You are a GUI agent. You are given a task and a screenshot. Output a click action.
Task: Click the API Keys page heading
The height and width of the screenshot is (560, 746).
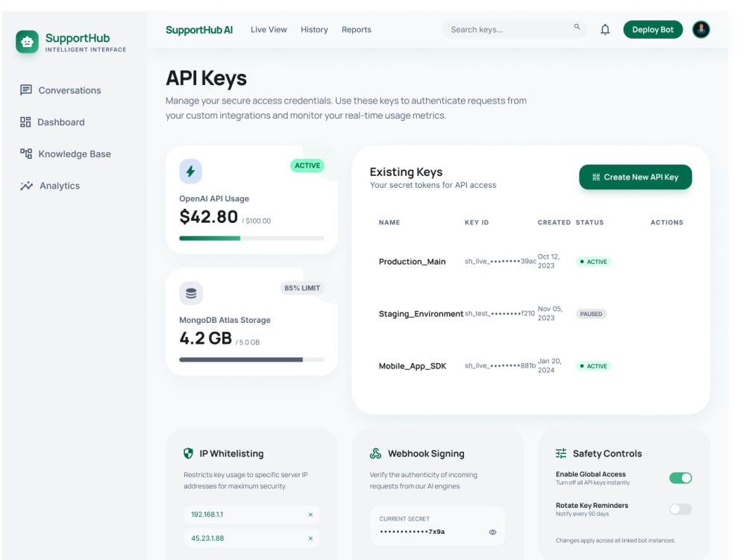[206, 78]
